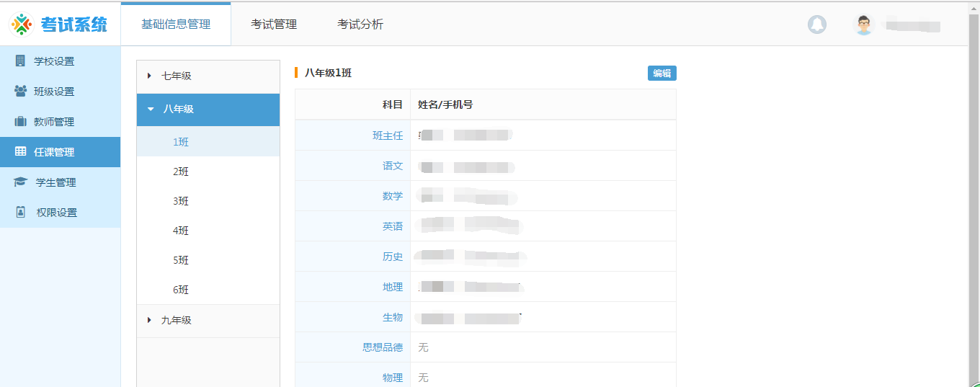
Task: Click the blurred teacher name for 班主任
Action: pyautogui.click(x=465, y=135)
